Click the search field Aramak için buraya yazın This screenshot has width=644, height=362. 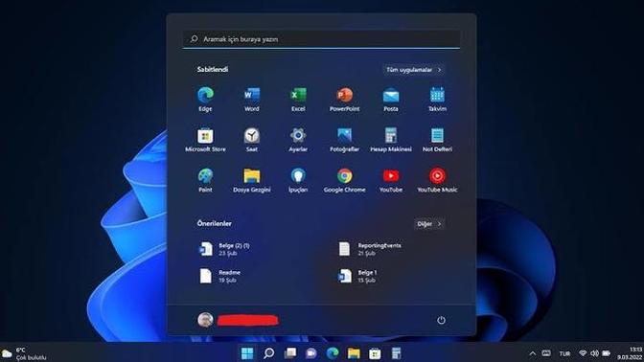[321, 39]
